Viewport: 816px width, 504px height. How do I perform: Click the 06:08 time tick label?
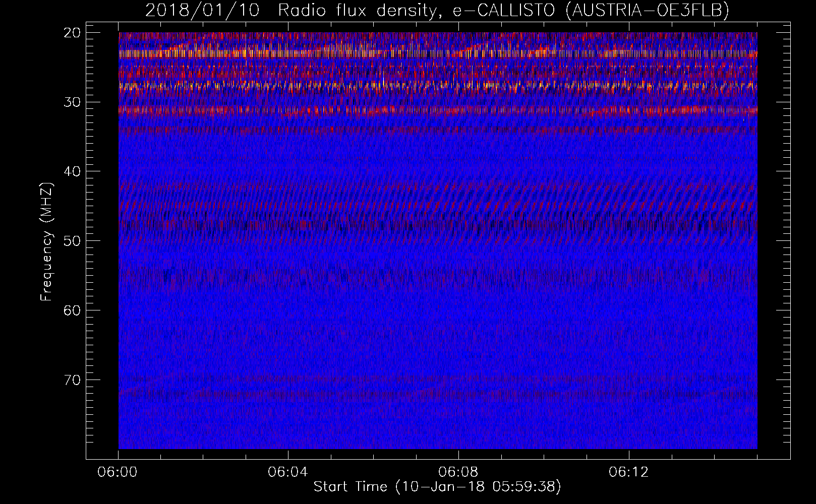458,472
